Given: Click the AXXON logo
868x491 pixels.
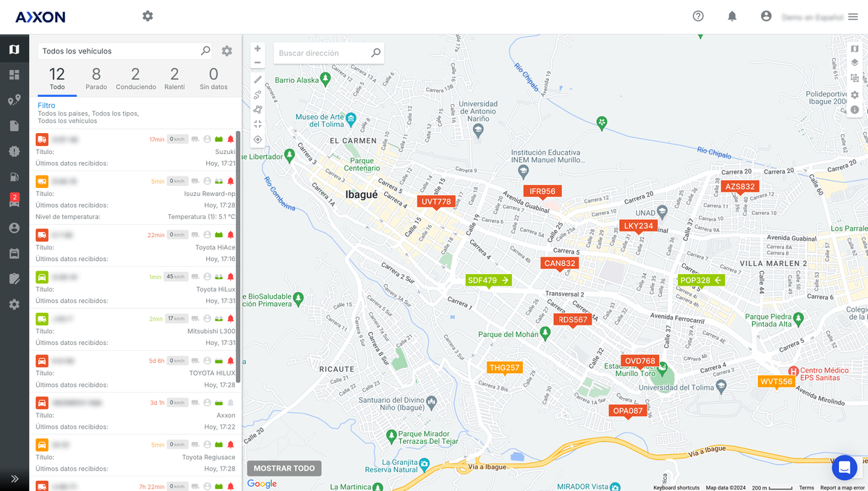Looking at the screenshot, I should click(x=41, y=17).
